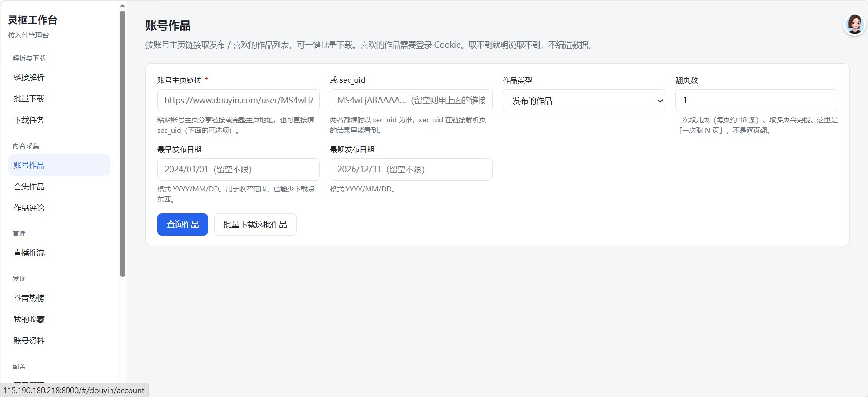Click the 作品类型 field label
Viewport: 868px width, 397px height.
(x=517, y=80)
